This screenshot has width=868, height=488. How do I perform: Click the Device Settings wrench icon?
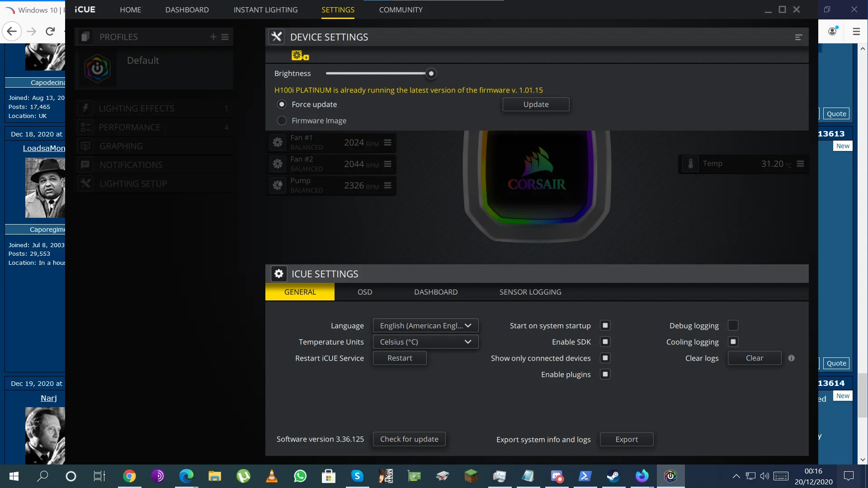pyautogui.click(x=276, y=37)
